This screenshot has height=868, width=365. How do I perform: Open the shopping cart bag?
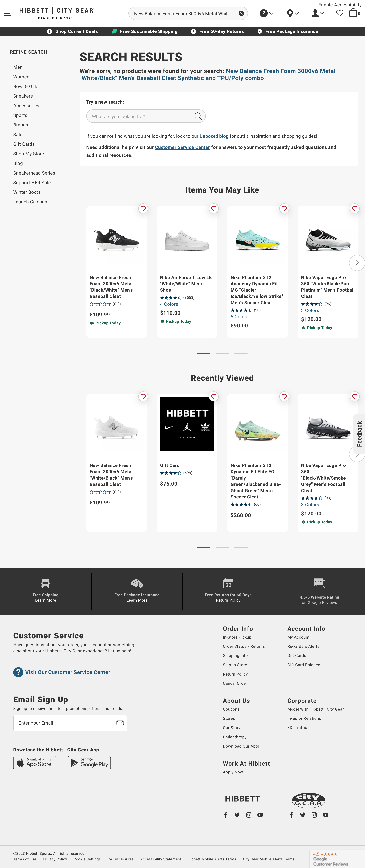(x=353, y=13)
